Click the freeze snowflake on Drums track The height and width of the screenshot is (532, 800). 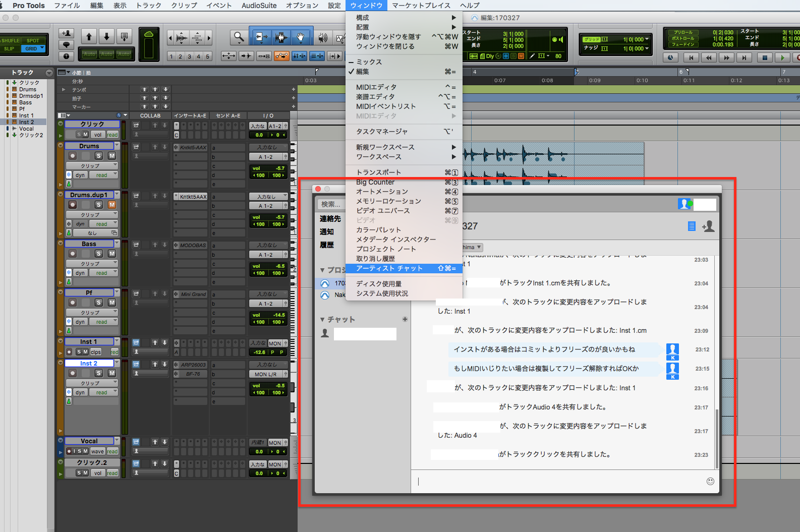click(69, 175)
